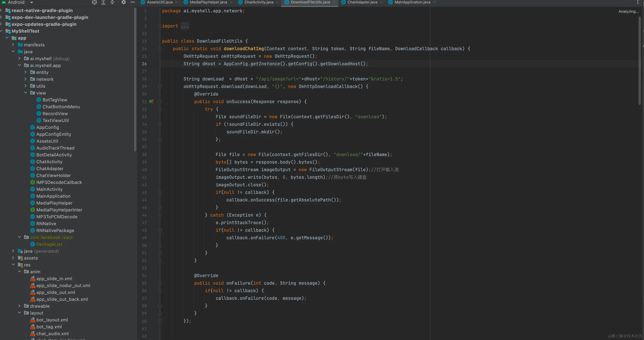644x340 pixels.
Task: Collapse the MyShellTest module
Action: tap(1, 31)
